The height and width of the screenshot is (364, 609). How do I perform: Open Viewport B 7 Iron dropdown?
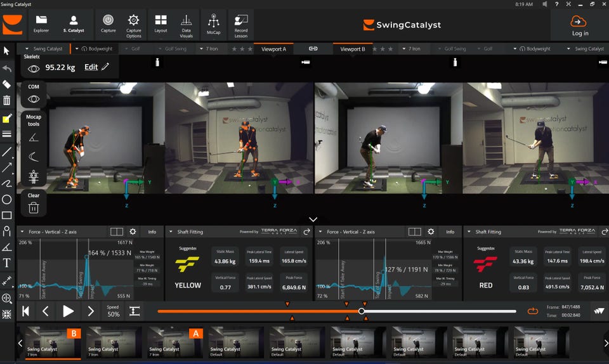click(411, 48)
